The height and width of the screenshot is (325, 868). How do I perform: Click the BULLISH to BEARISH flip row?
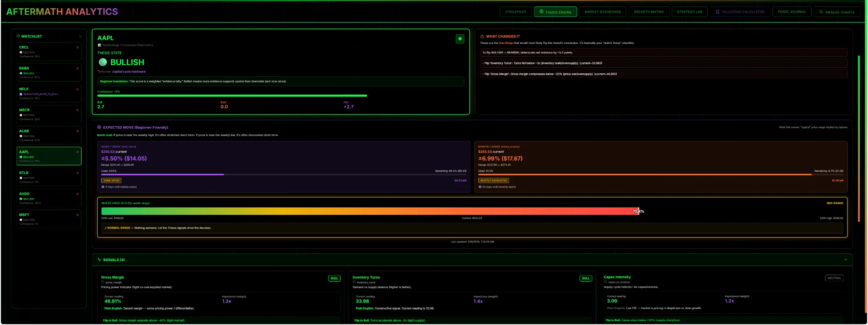(664, 53)
